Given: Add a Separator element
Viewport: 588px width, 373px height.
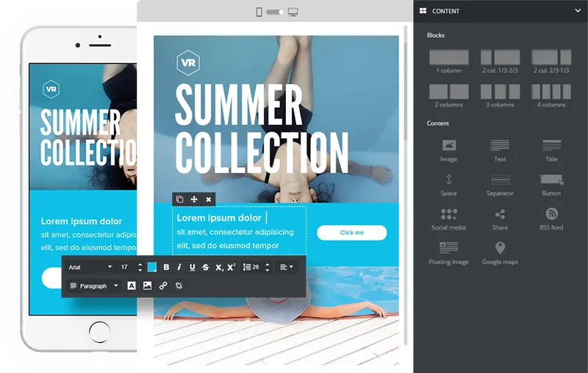Looking at the screenshot, I should (500, 185).
